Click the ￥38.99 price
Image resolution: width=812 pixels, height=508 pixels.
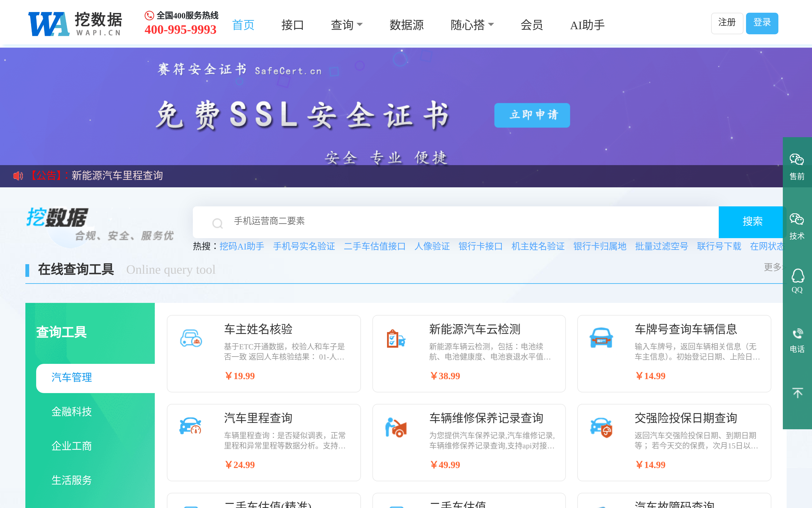click(x=445, y=376)
